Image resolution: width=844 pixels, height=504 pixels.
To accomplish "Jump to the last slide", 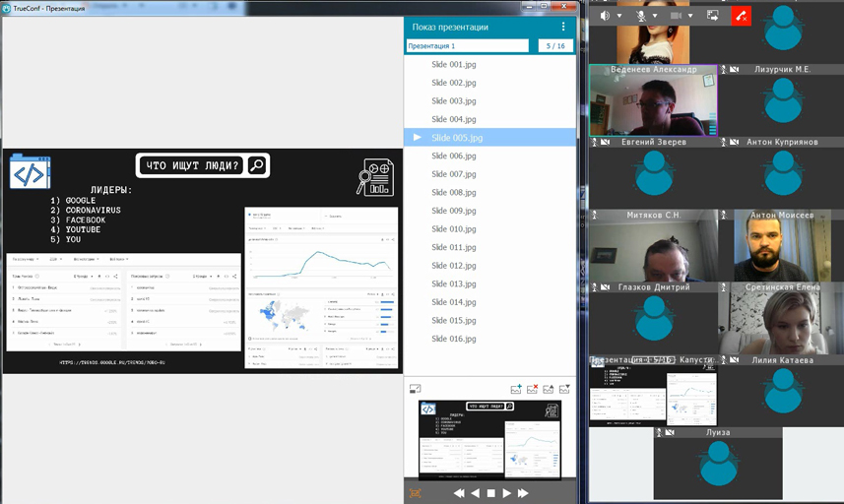I will coord(523,493).
